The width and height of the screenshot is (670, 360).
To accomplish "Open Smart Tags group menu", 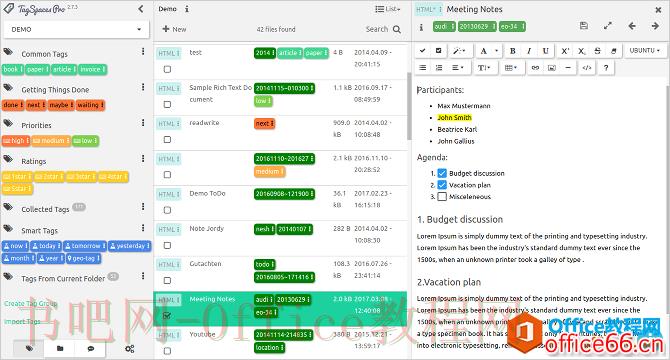I will [143, 228].
